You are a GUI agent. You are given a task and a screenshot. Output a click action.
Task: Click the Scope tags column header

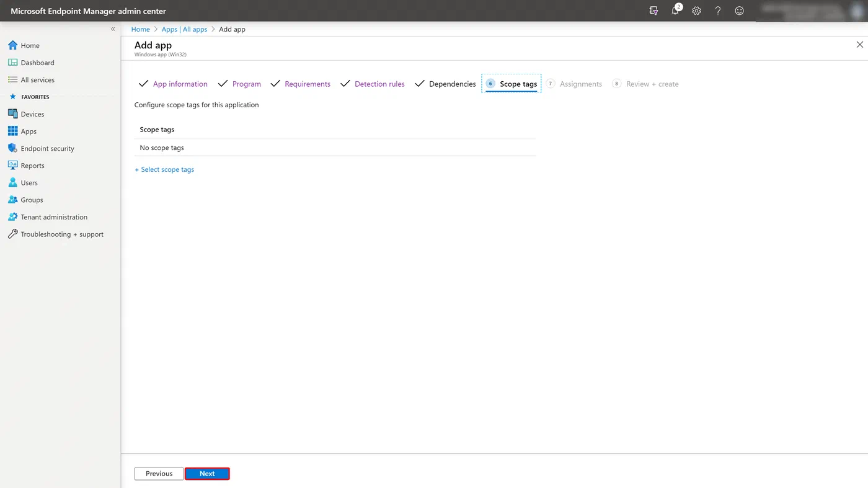click(157, 130)
